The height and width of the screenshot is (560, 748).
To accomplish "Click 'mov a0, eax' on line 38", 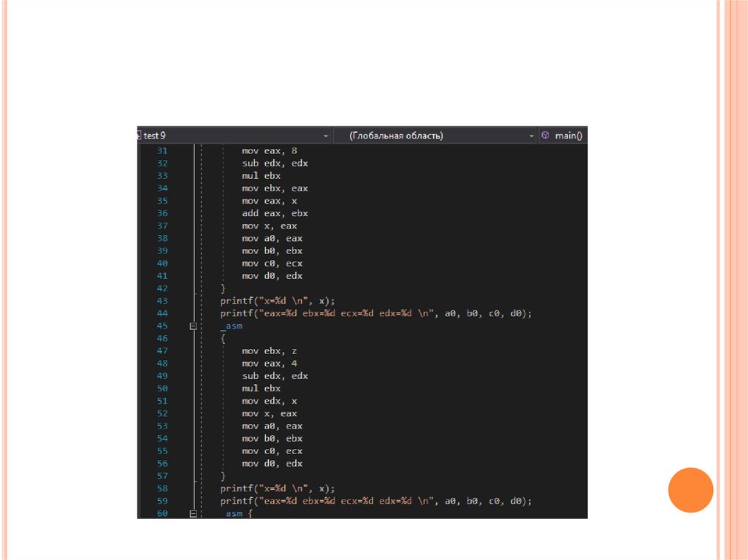I will point(272,238).
